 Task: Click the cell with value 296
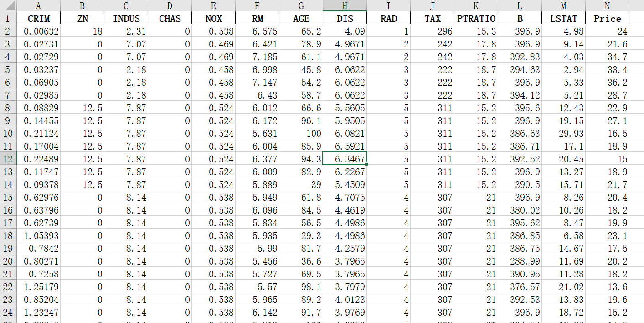[x=432, y=31]
